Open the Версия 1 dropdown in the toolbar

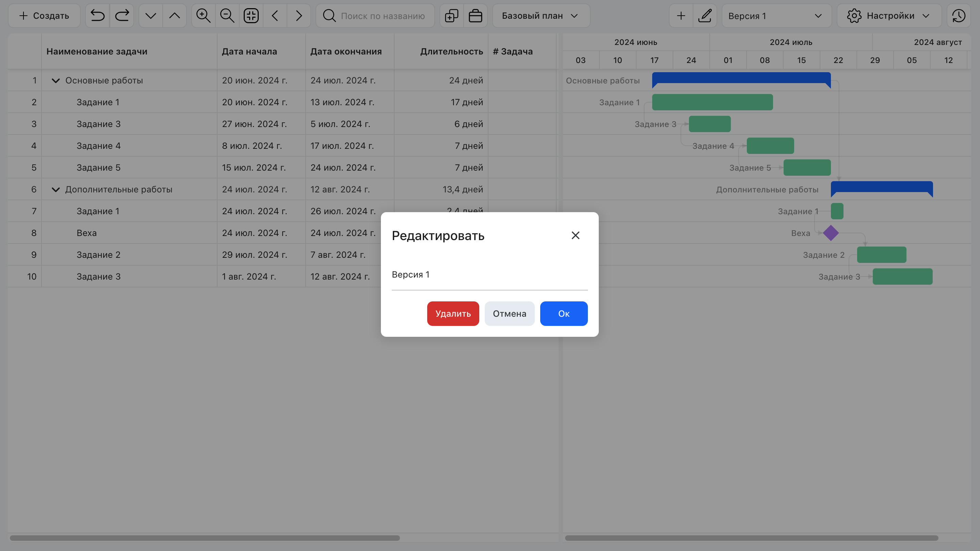click(776, 16)
